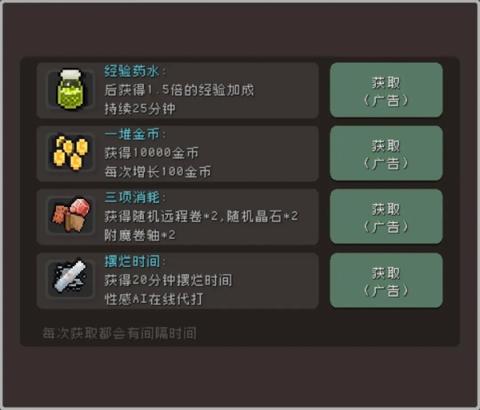
Task: Click the 每次增长100金币 description line
Action: coord(157,172)
